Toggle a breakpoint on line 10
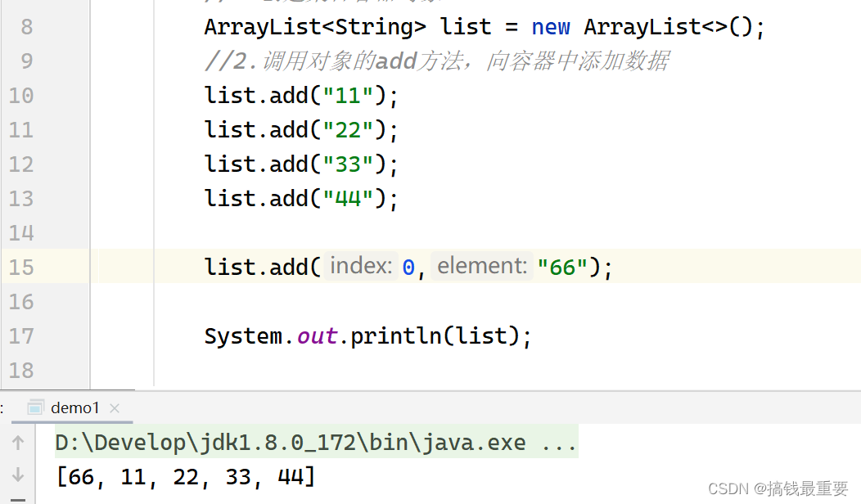The image size is (861, 504). (123, 95)
